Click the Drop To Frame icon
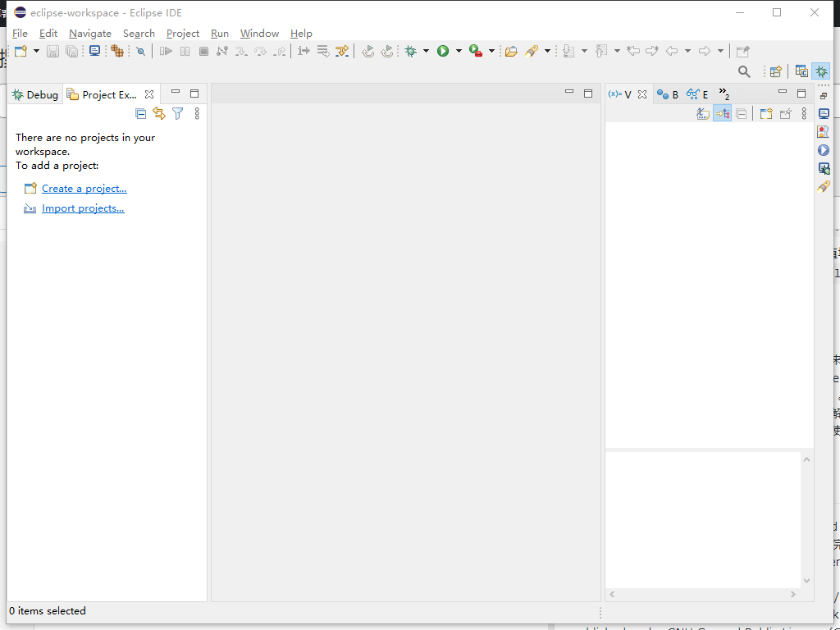Image resolution: width=840 pixels, height=630 pixels. pos(323,51)
